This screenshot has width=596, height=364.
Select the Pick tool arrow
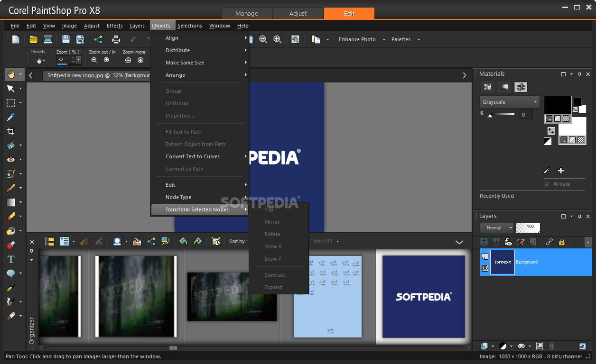(11, 89)
